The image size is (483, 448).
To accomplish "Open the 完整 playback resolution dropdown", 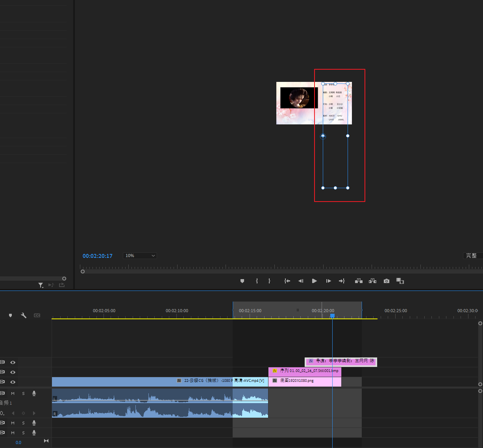I will (x=472, y=256).
